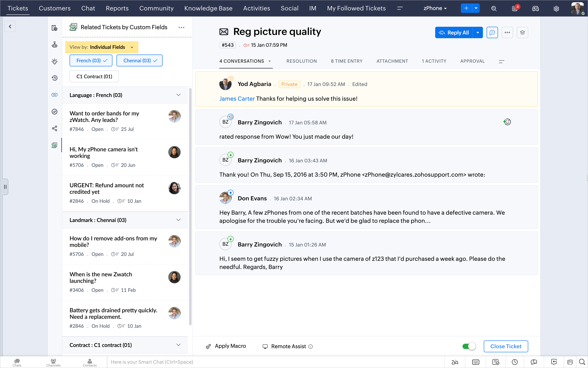Open the lightbulb suggestions sidebar icon
Viewport: 588px width, 368px height.
54,61
